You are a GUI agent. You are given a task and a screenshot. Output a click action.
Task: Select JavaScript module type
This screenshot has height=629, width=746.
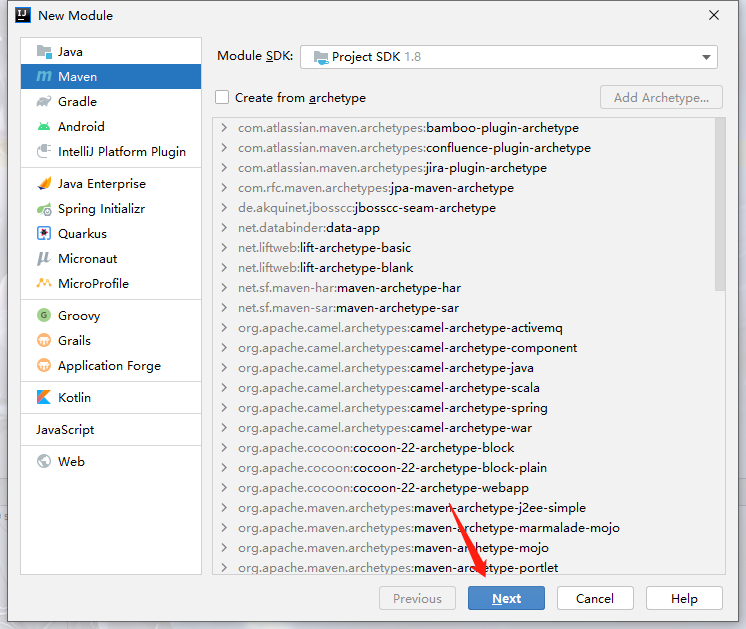tap(111, 430)
